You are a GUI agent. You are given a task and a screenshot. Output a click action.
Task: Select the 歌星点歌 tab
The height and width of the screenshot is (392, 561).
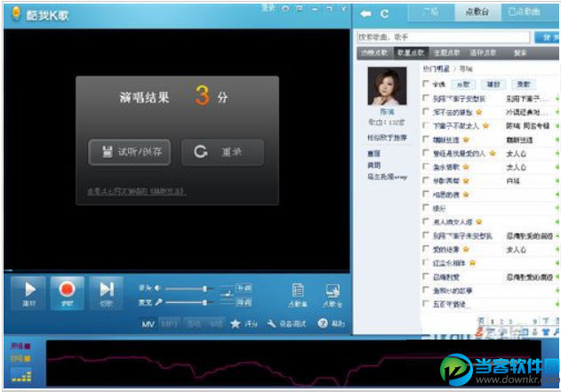tap(411, 53)
